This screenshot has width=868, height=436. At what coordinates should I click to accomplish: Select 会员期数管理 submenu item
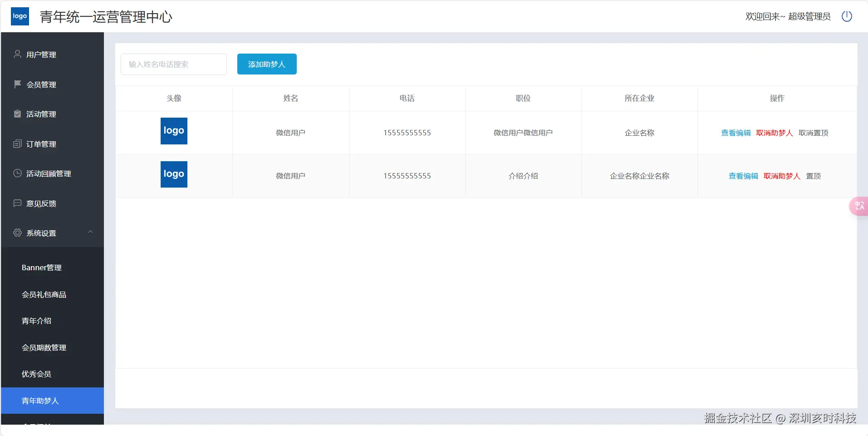(53, 347)
